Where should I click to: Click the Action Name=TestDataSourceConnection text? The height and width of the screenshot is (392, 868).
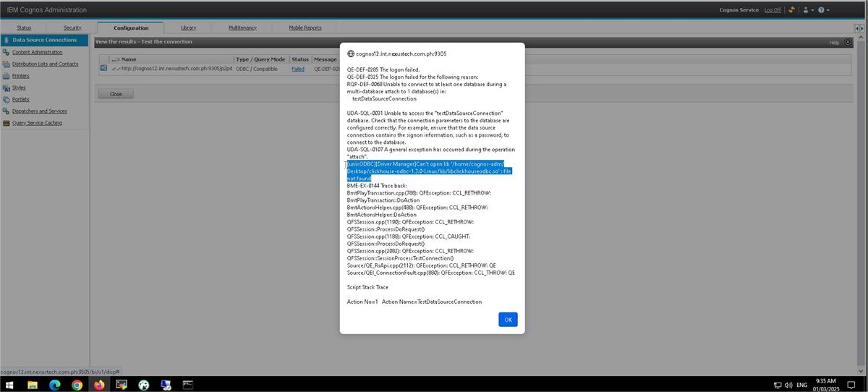tap(432, 302)
